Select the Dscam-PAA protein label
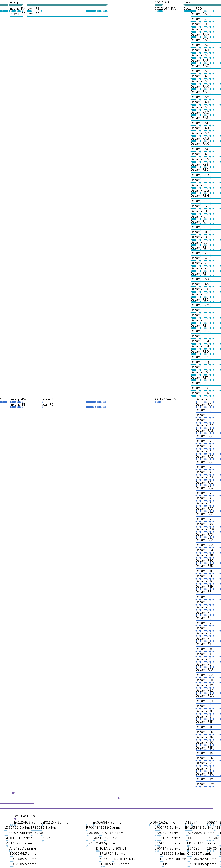 (204, 425)
